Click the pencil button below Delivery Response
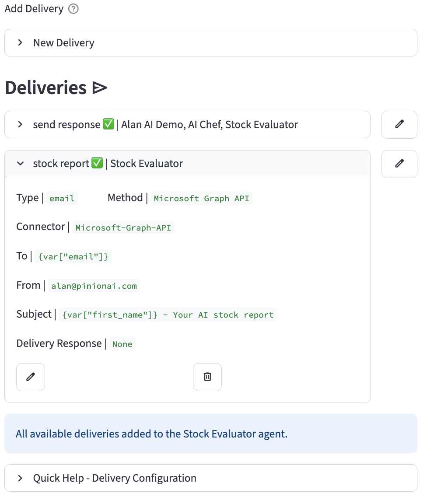 pos(31,377)
